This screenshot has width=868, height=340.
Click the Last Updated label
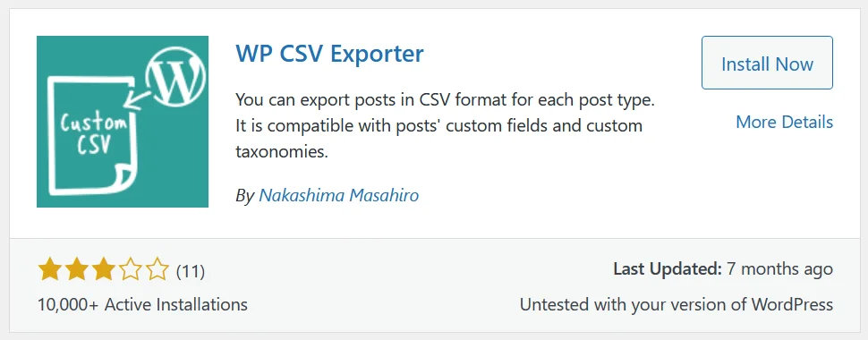point(667,269)
